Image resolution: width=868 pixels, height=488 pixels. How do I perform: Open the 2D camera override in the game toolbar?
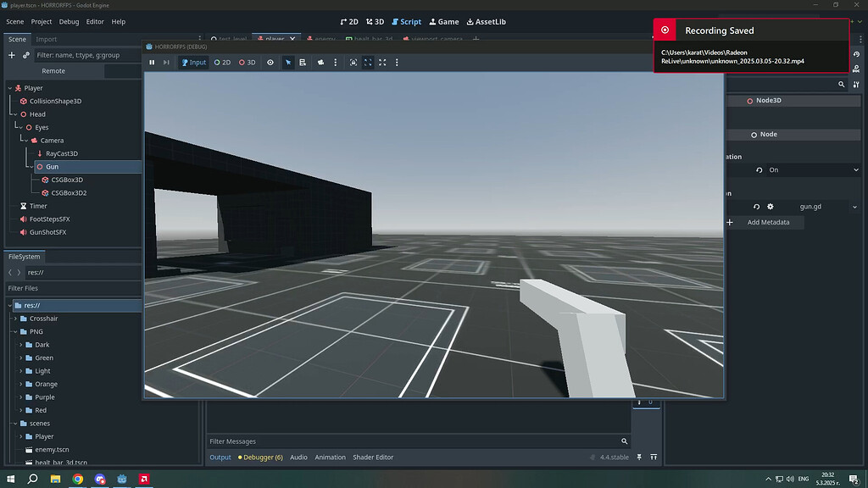pos(222,62)
